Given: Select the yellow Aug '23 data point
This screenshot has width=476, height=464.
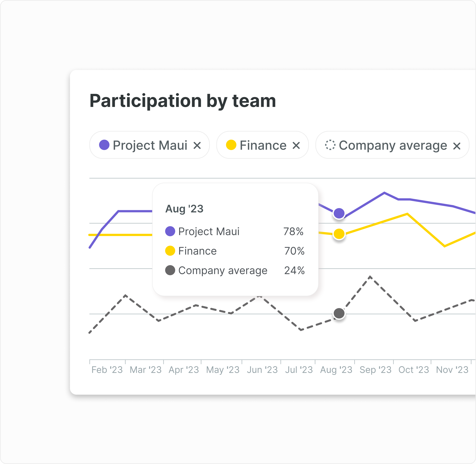Looking at the screenshot, I should point(339,234).
